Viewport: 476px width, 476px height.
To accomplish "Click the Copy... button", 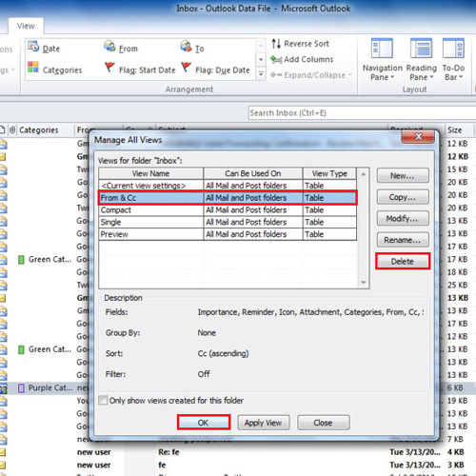I will (x=403, y=197).
